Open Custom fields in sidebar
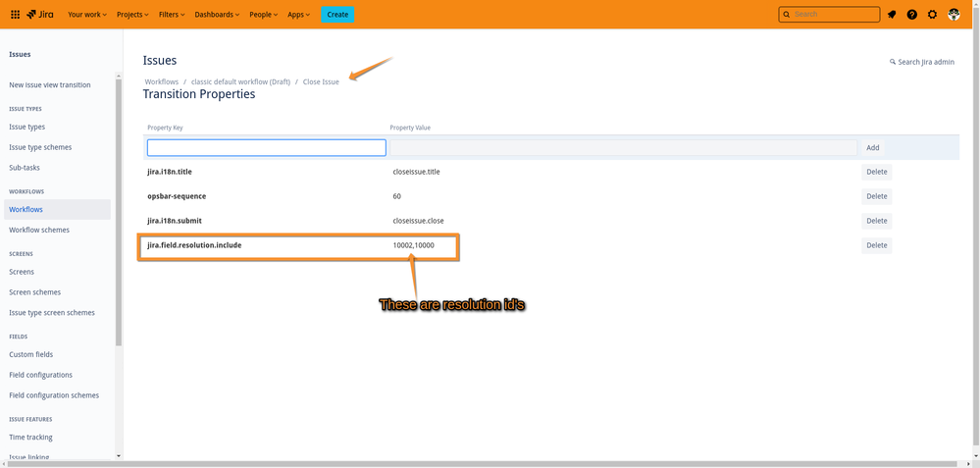Screen dimensions: 980x468 tap(31, 354)
